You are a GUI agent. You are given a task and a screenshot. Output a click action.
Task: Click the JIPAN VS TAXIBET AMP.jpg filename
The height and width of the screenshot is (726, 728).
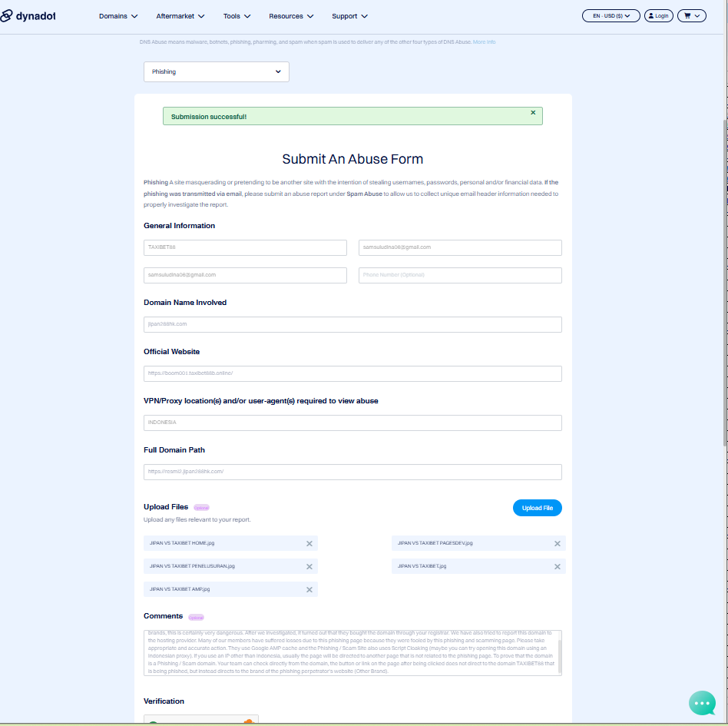pyautogui.click(x=180, y=589)
